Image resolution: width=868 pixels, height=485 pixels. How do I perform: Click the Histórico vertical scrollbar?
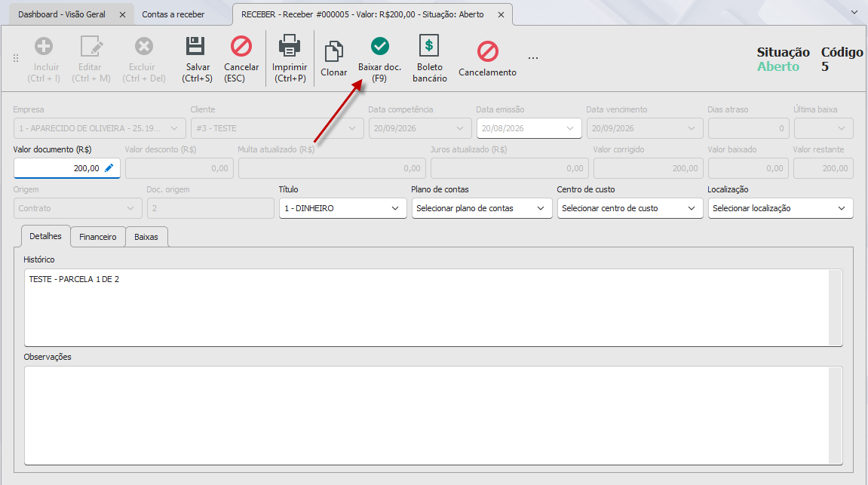click(836, 308)
